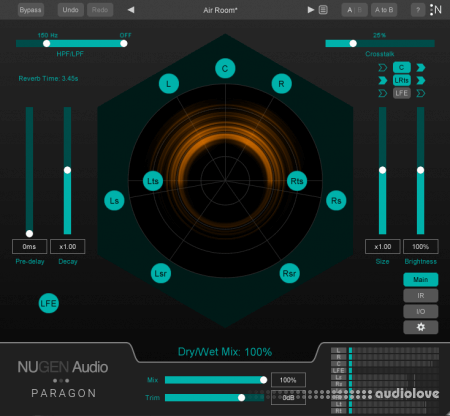The height and width of the screenshot is (416, 450).
Task: Select the LFE channel circle icon
Action: pyautogui.click(x=49, y=303)
